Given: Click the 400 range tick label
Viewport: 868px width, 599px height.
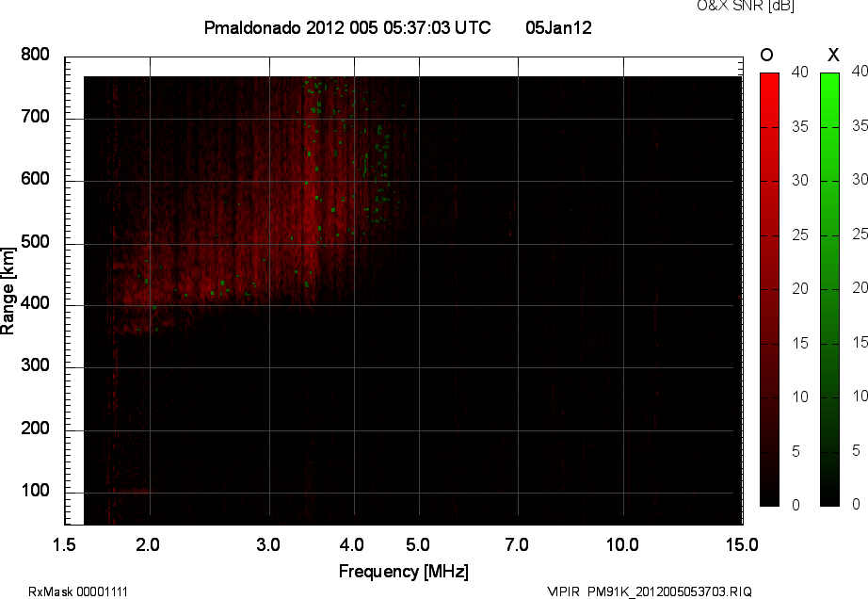Looking at the screenshot, I should coord(35,303).
